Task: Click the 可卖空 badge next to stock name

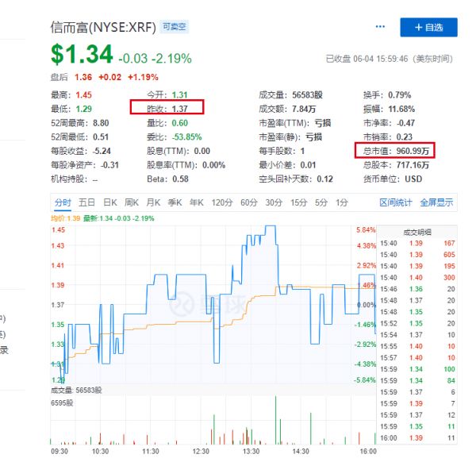Action: pos(175,27)
